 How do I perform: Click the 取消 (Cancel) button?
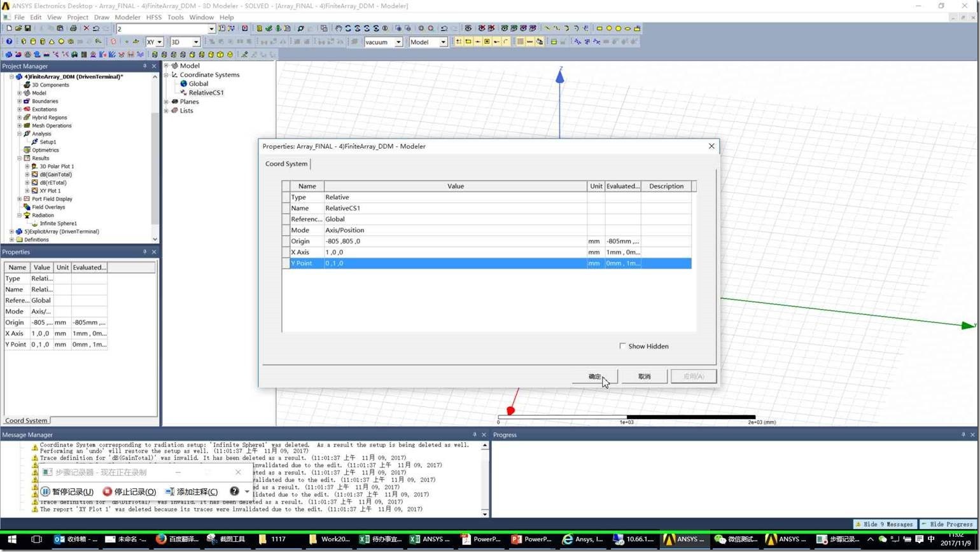(x=644, y=376)
